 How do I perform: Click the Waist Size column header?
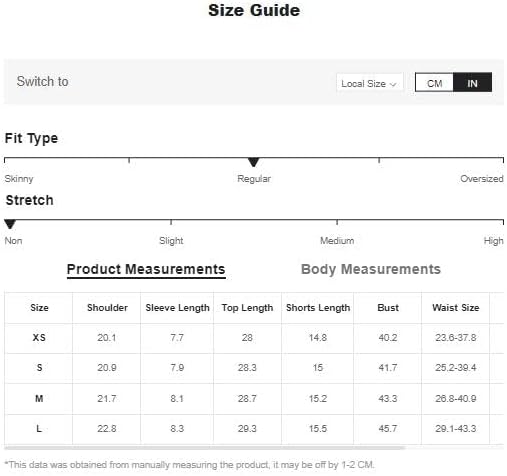click(456, 307)
